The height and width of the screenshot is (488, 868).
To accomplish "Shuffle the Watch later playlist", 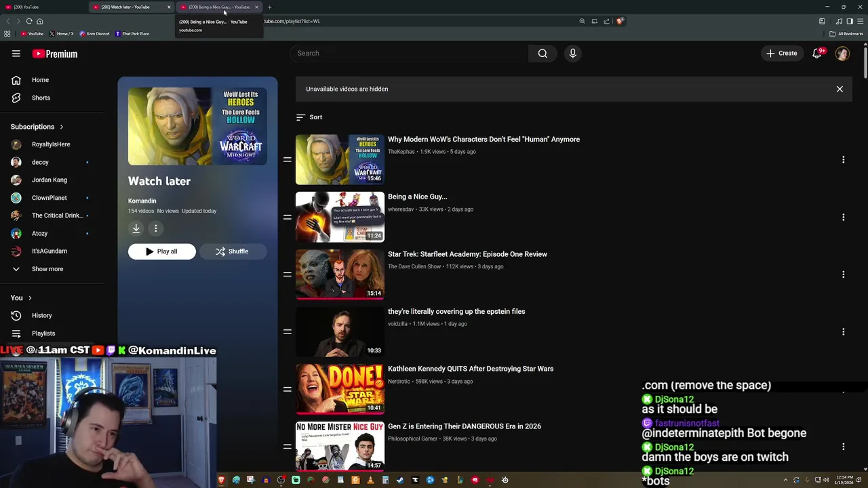I will (233, 251).
